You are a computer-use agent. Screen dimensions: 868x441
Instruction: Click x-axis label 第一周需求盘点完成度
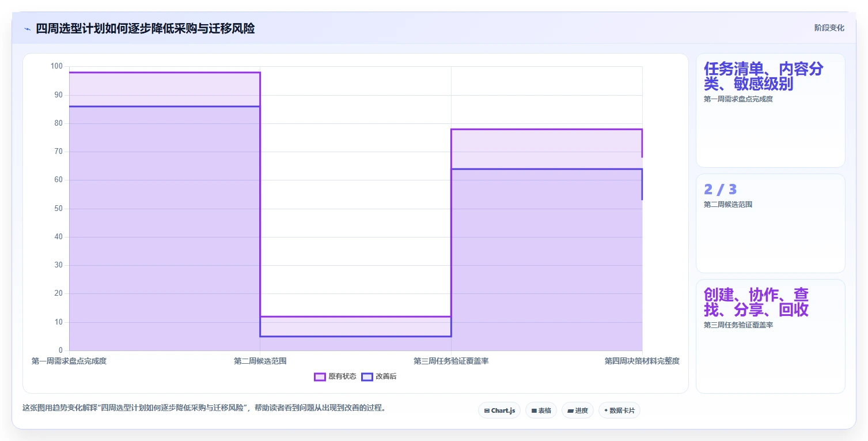pos(69,361)
